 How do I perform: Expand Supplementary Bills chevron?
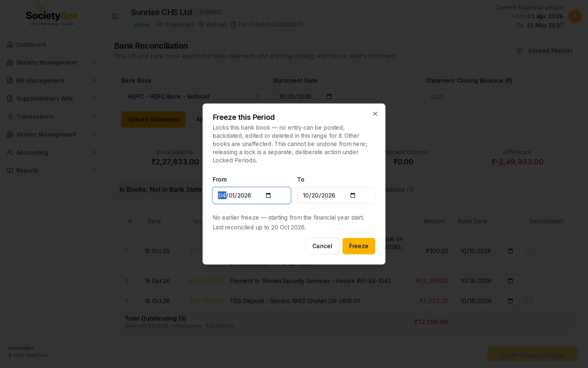pos(94,99)
